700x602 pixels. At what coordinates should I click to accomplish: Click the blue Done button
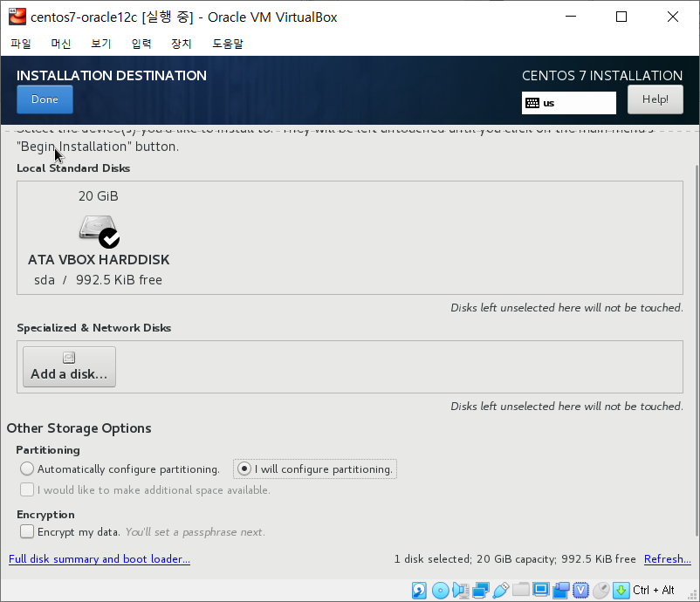pyautogui.click(x=45, y=99)
